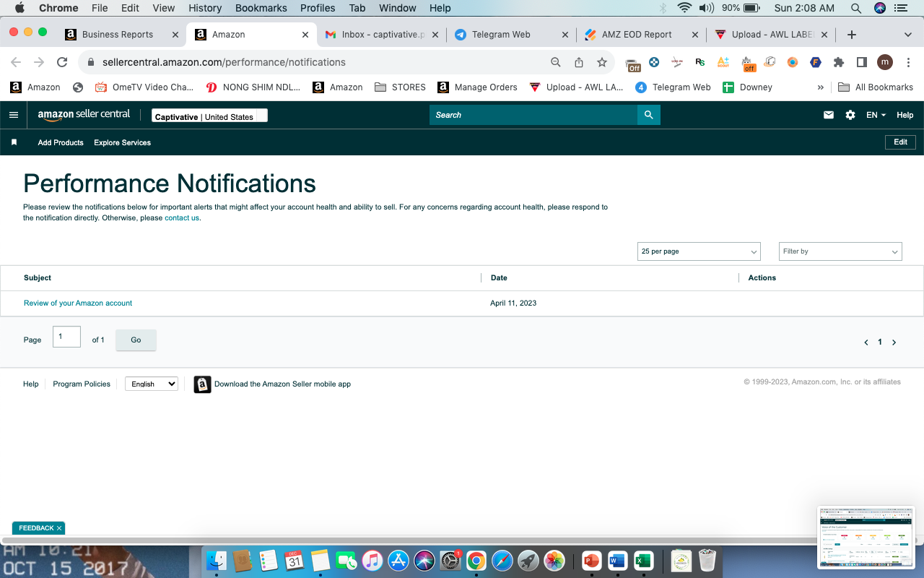Image resolution: width=924 pixels, height=578 pixels.
Task: Click the Add Products link
Action: 61,143
